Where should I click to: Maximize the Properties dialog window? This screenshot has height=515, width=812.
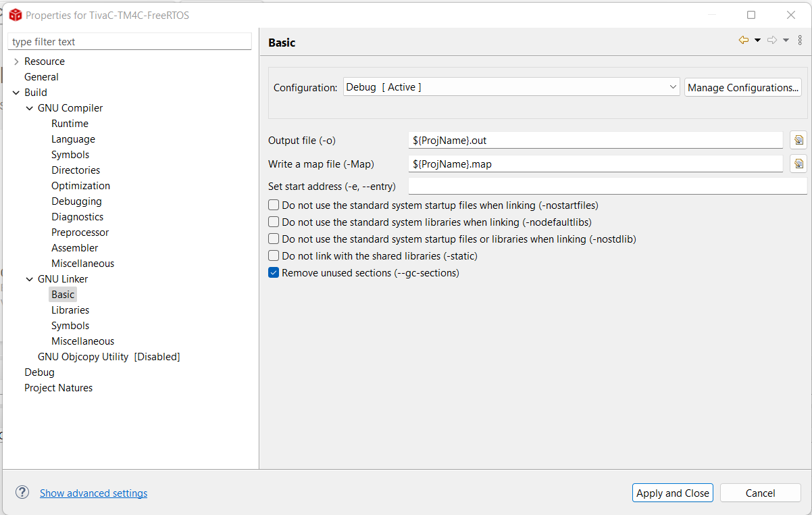751,15
